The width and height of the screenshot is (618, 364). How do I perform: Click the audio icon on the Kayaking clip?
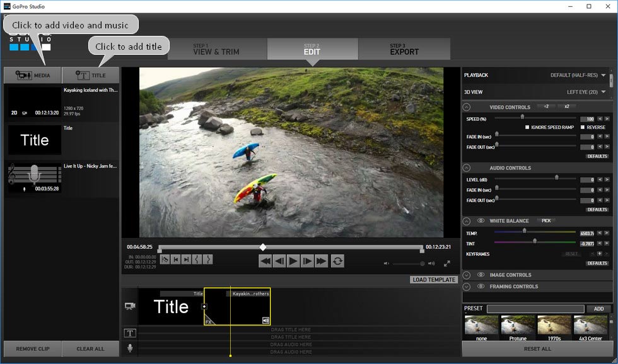coord(266,321)
